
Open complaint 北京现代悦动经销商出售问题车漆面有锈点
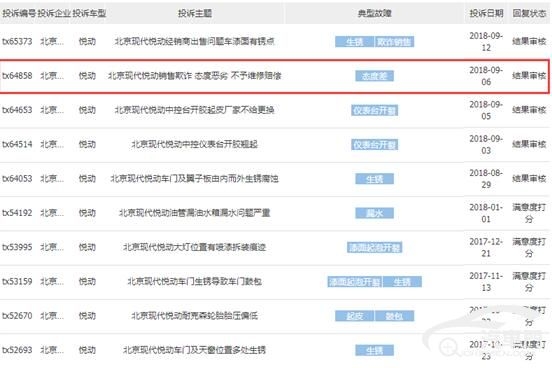[x=195, y=42]
